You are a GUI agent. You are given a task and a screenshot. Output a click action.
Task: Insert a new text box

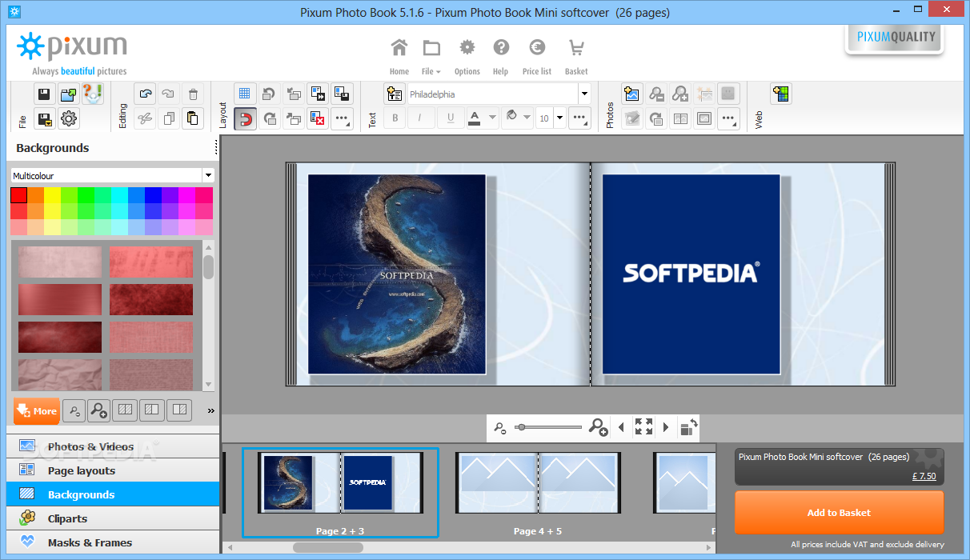click(395, 94)
